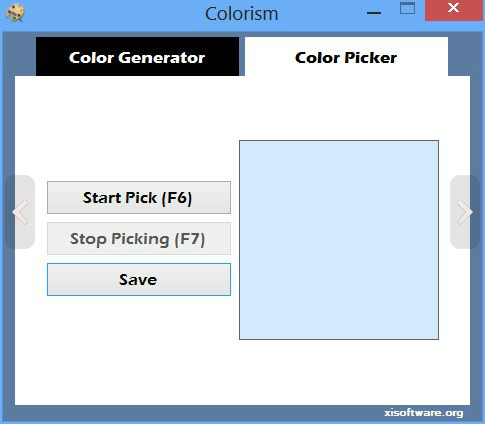Close the Colorism application
This screenshot has width=485, height=424.
point(453,10)
